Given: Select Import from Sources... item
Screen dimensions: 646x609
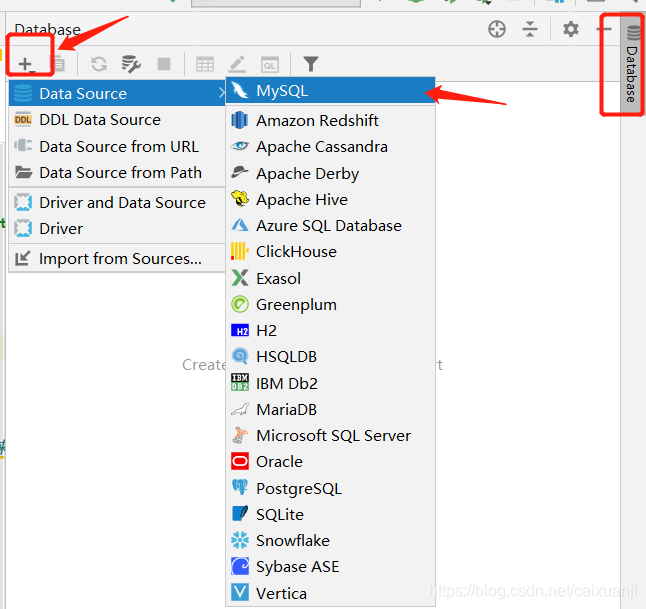Looking at the screenshot, I should pos(117,258).
